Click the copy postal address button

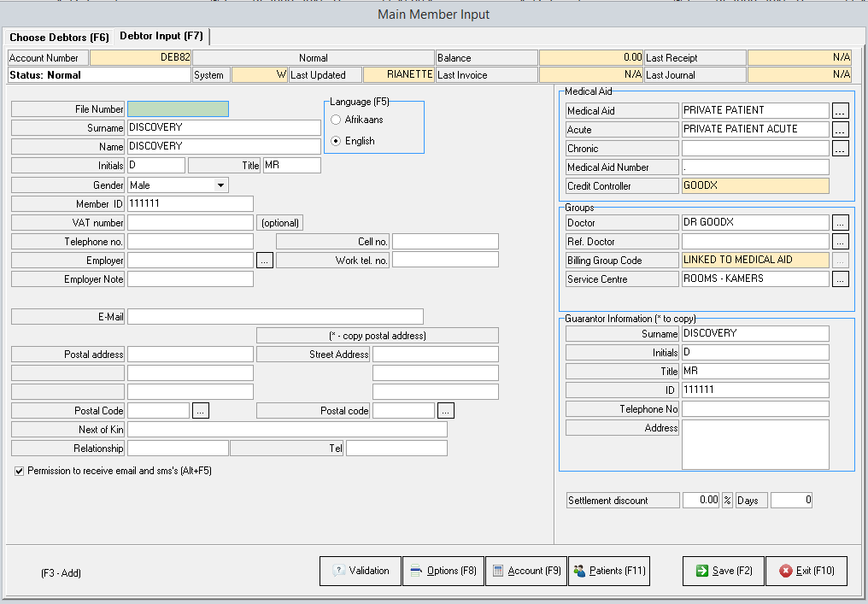377,336
